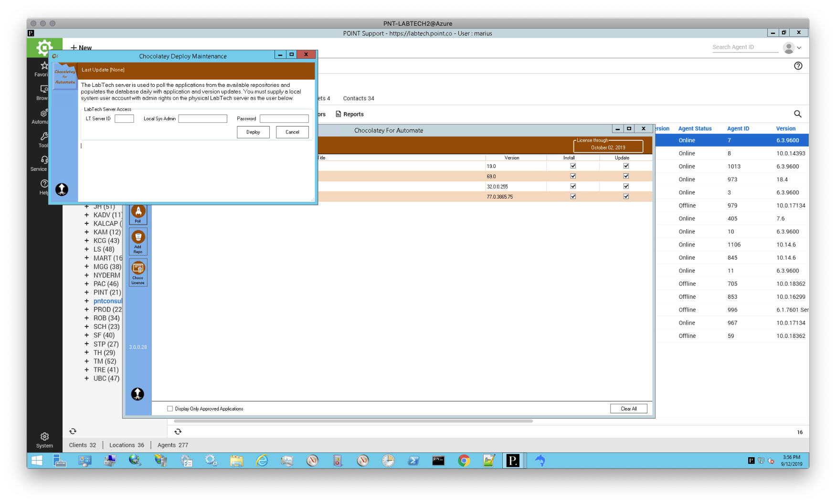
Task: Toggle Update checkbox for version 32.0.0.255
Action: coord(626,186)
